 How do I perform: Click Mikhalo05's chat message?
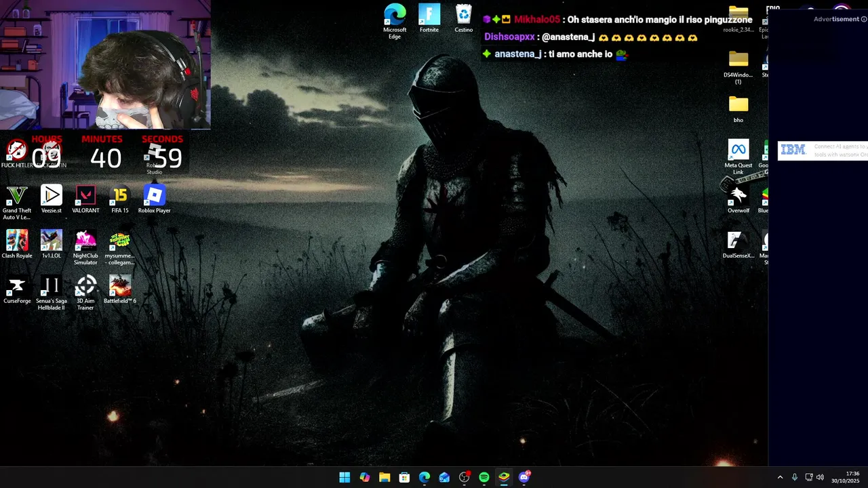pyautogui.click(x=618, y=20)
